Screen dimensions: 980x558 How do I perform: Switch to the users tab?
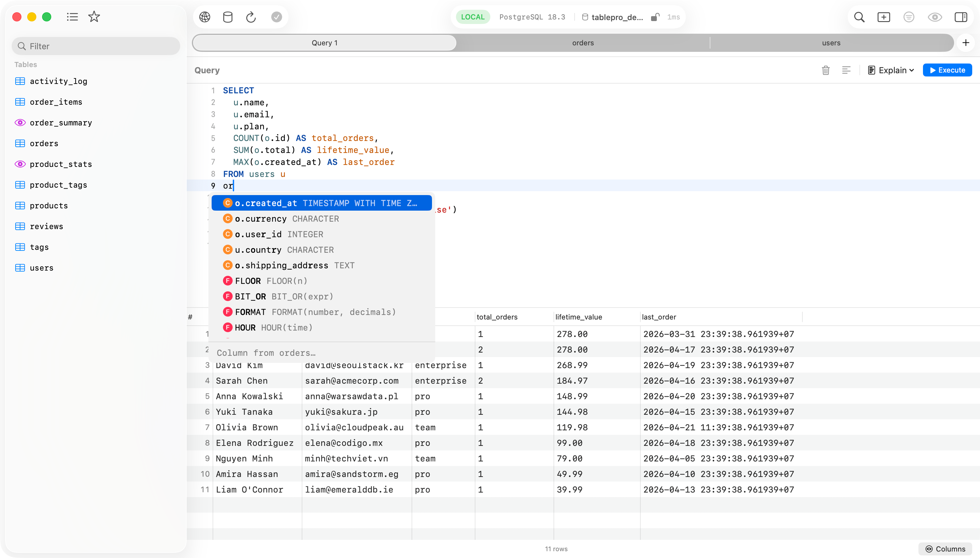click(831, 42)
